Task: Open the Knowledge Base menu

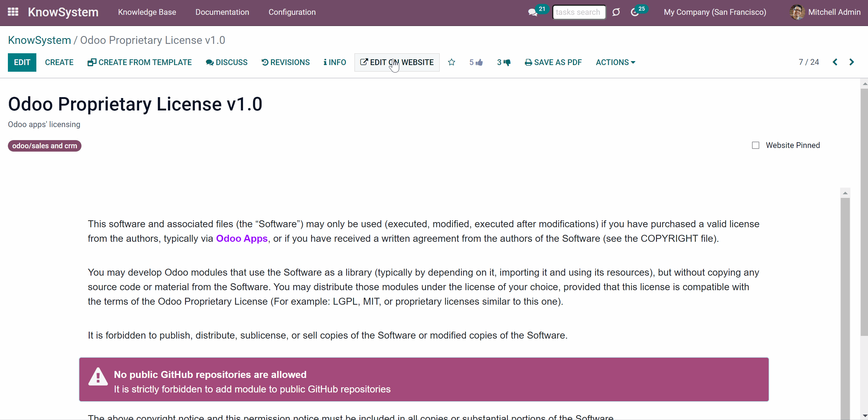Action: click(x=147, y=12)
